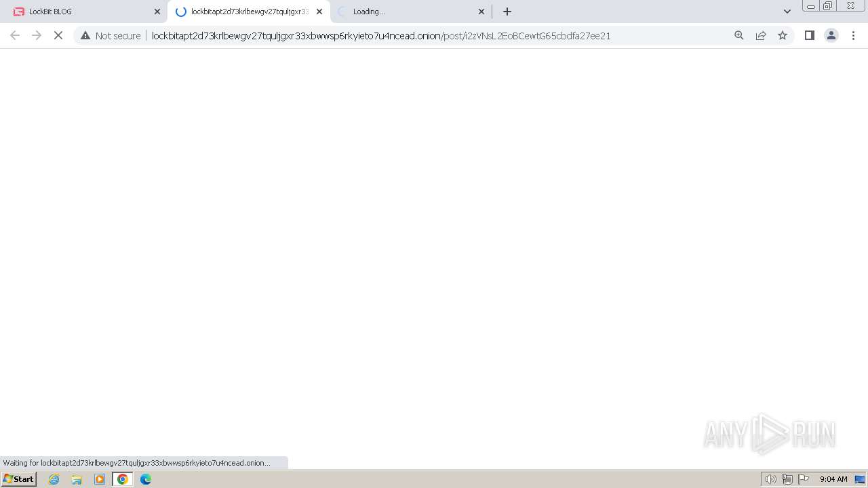Select the lockbitapt onion post tab
The width and height of the screenshot is (868, 488).
248,12
